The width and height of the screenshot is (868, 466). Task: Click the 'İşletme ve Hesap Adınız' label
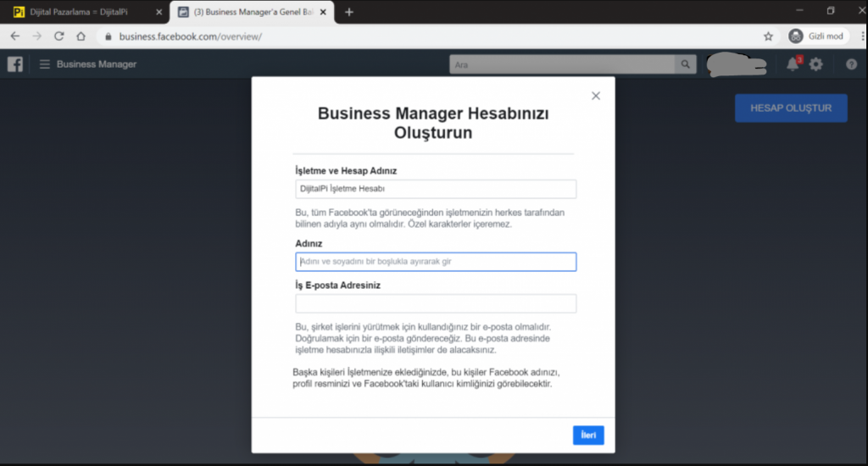pos(346,170)
